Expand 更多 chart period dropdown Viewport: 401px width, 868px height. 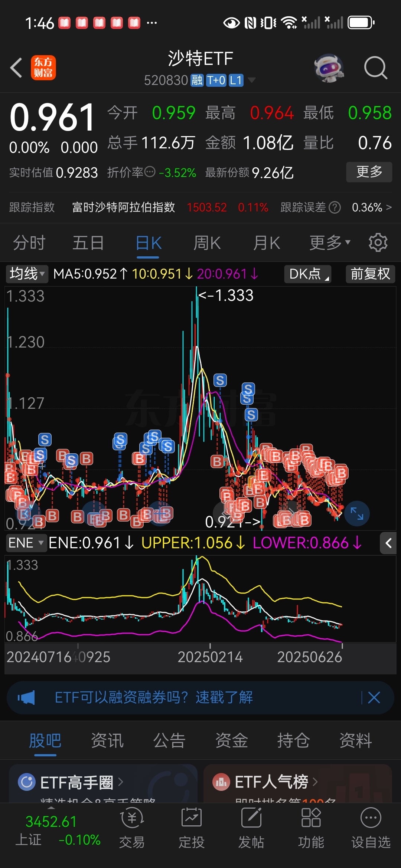click(330, 243)
